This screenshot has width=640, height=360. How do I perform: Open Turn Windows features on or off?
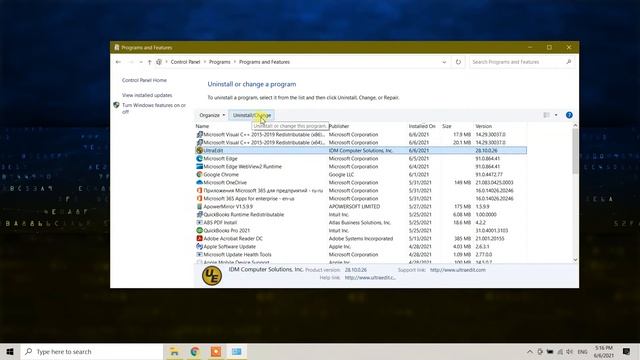[x=153, y=108]
